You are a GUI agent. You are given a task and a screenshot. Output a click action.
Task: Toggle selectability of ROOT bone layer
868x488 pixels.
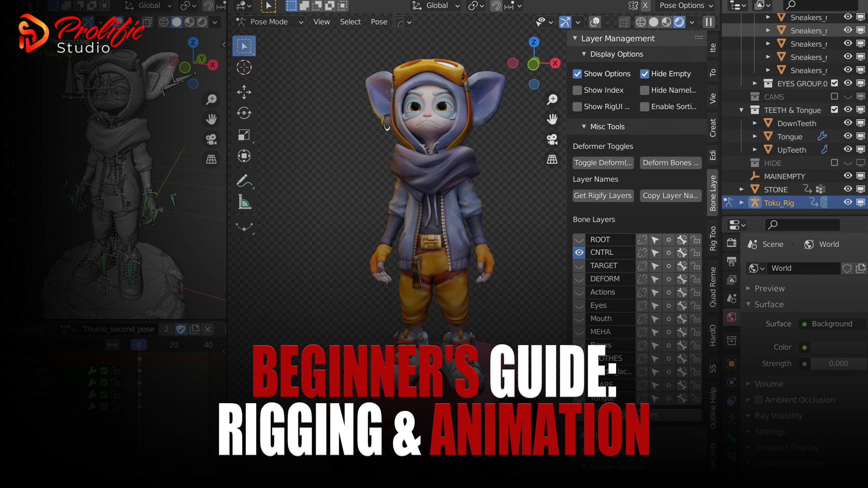pyautogui.click(x=655, y=240)
